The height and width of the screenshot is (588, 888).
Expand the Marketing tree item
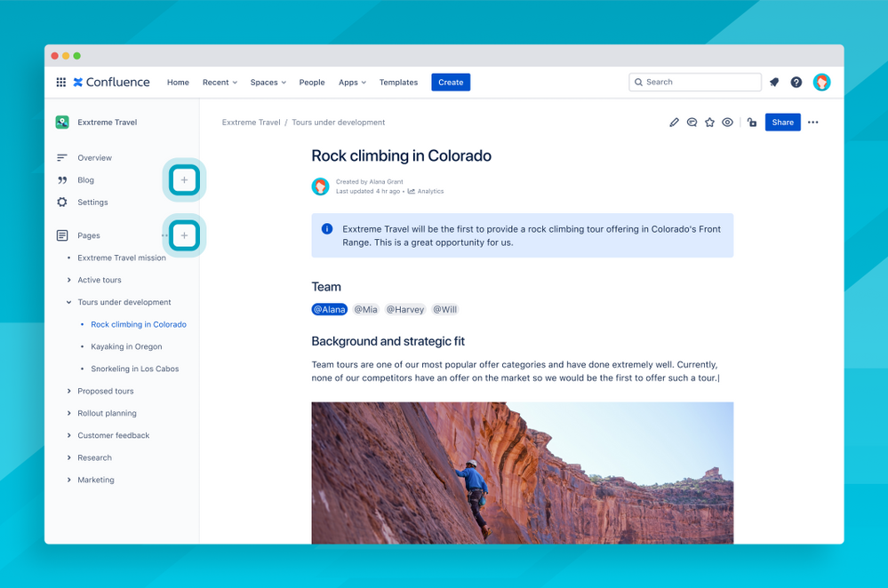[69, 480]
